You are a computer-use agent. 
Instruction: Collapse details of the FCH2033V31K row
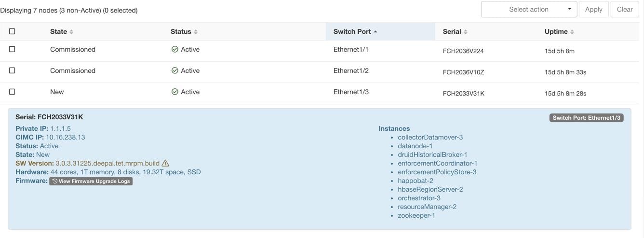tap(319, 93)
